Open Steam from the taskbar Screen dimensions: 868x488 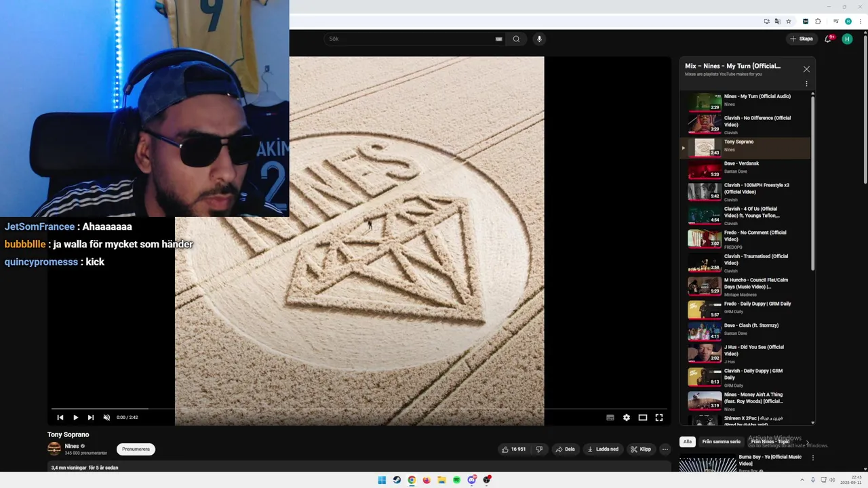point(397,480)
